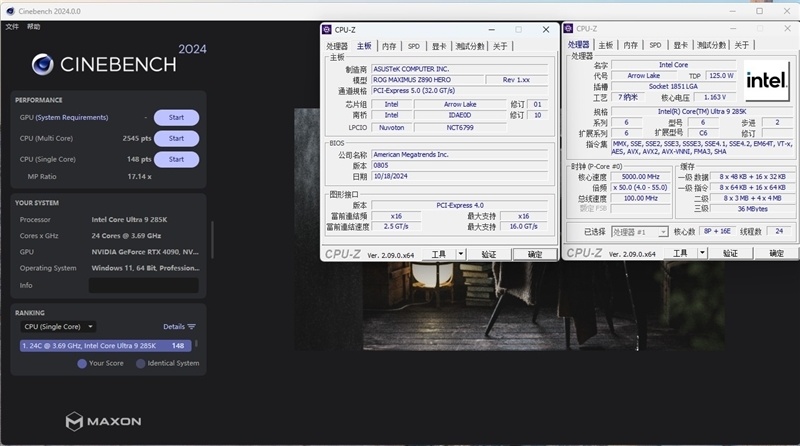Click the BIOS date 10/18/2024 field
800x446 pixels.
(x=459, y=176)
